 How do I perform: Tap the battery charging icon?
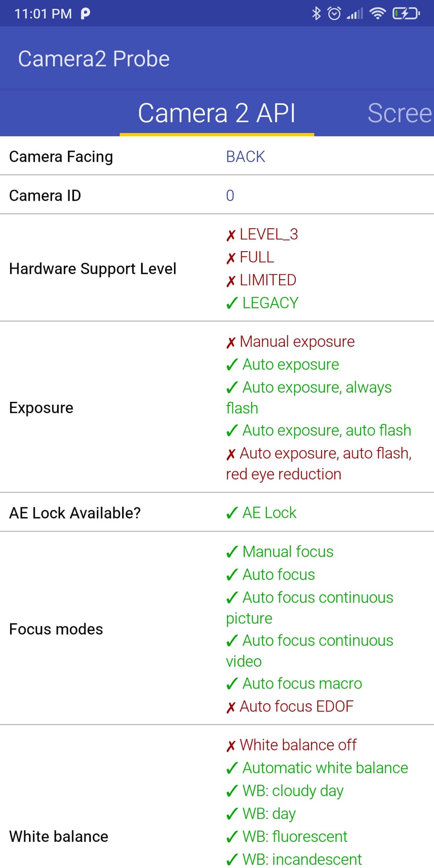(406, 13)
